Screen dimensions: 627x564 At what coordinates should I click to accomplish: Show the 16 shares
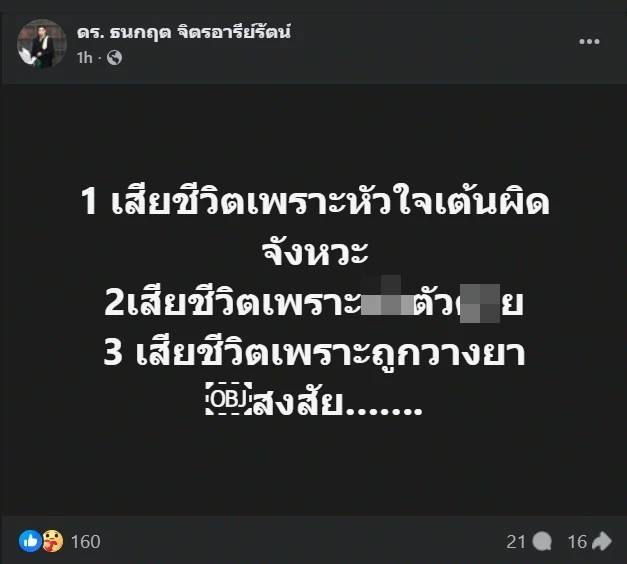tap(577, 542)
